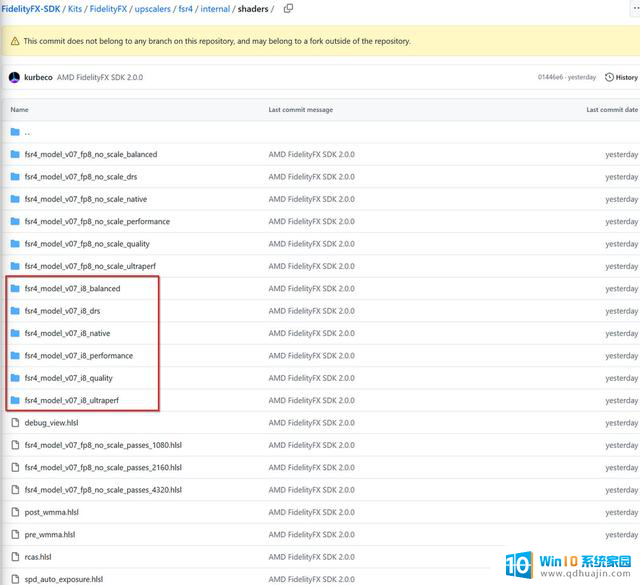Screen dimensions: 640x585
Task: Click the folder icon for fp8_no_scale_quality
Action: (x=15, y=244)
